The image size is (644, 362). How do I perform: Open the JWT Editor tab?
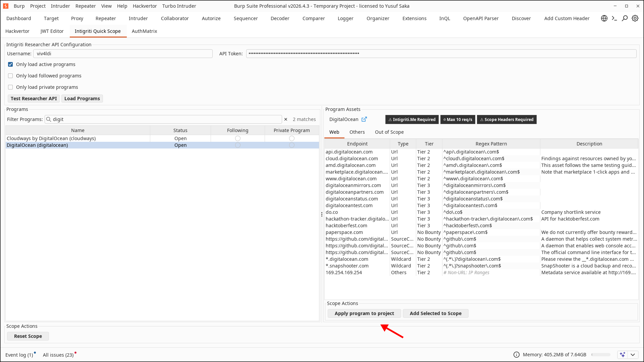tap(52, 31)
